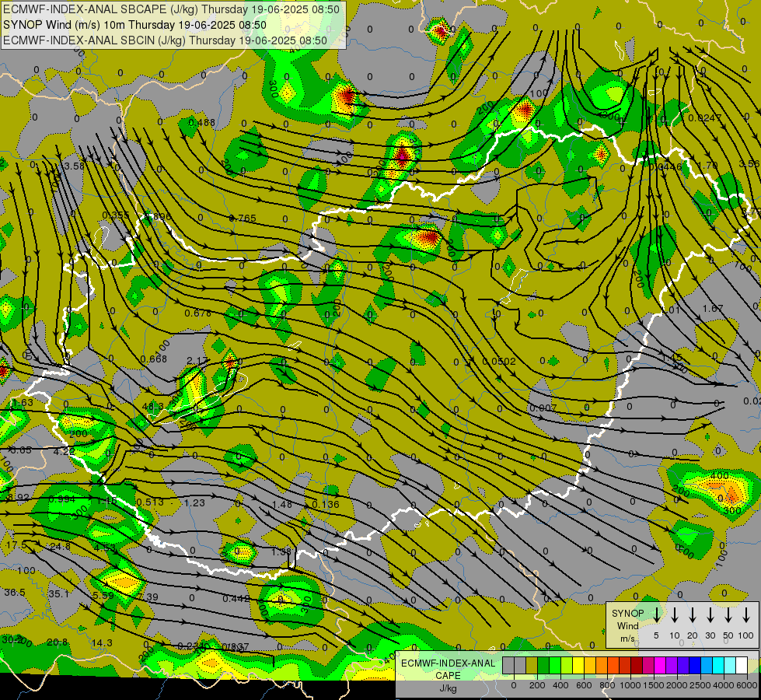Screen dimensions: 761x700
Task: Pick the sky blue CAPE legend swatch
Action: coord(706,666)
